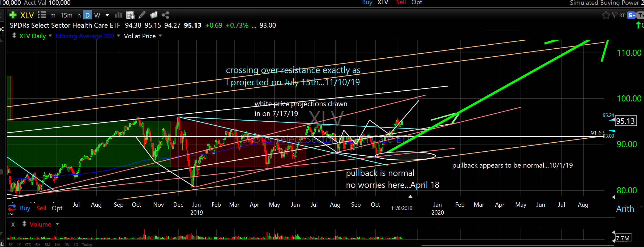This screenshot has width=644, height=247.
Task: Select the YTD time range tab
Action: (28, 245)
